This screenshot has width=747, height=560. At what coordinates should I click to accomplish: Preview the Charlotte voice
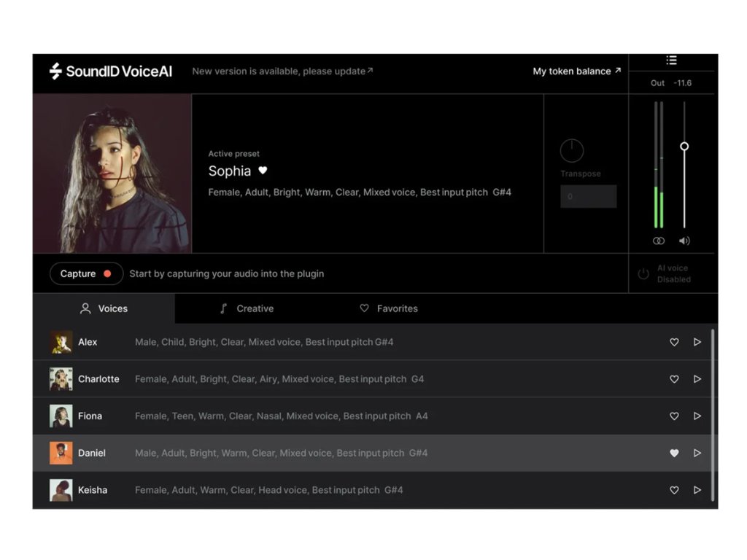[x=697, y=379]
